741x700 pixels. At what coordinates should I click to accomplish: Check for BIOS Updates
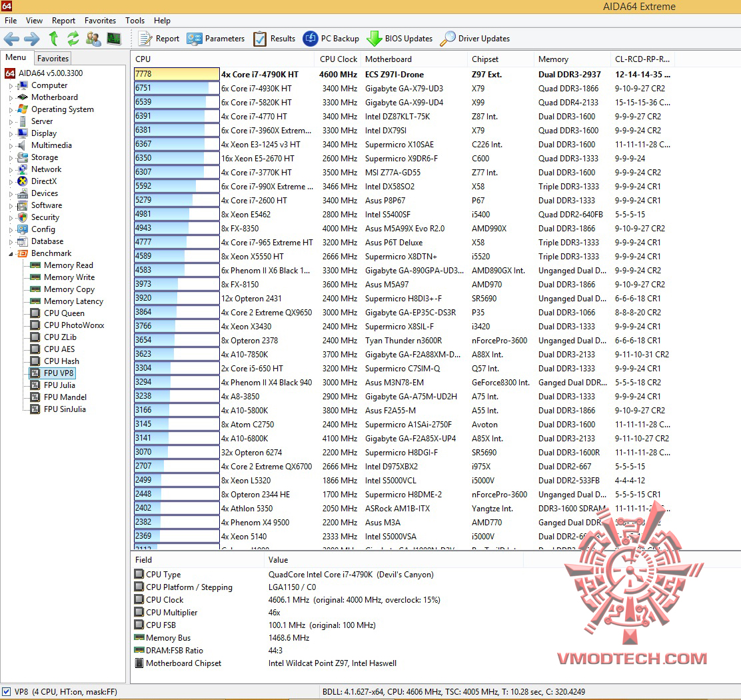coord(400,39)
